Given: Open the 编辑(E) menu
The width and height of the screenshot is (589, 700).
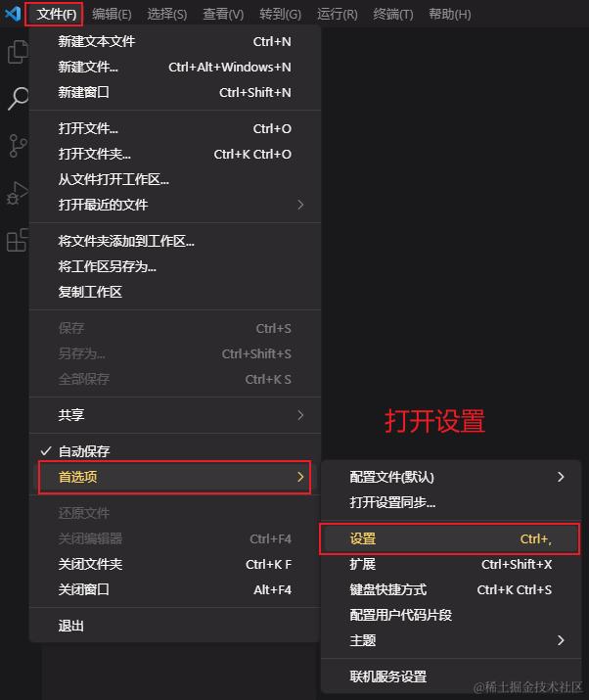Looking at the screenshot, I should click(x=112, y=15).
